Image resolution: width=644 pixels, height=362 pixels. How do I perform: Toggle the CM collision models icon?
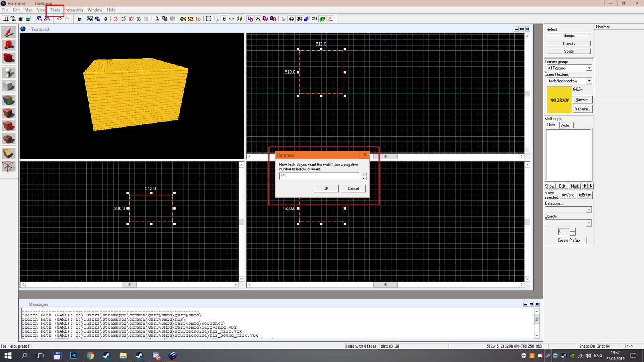(314, 19)
